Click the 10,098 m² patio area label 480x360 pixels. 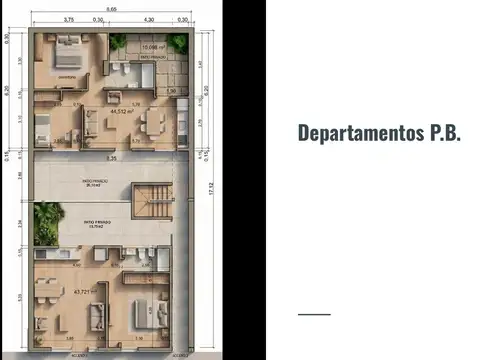click(154, 47)
